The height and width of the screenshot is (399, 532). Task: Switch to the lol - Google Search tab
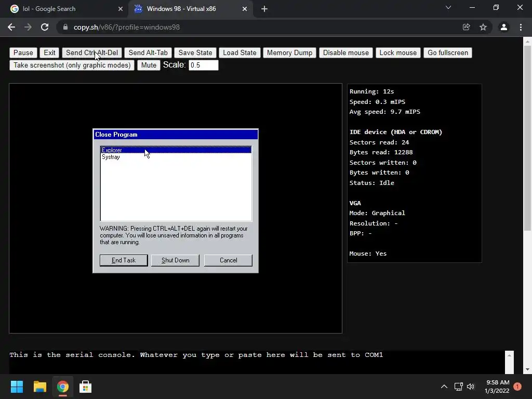[x=64, y=9]
